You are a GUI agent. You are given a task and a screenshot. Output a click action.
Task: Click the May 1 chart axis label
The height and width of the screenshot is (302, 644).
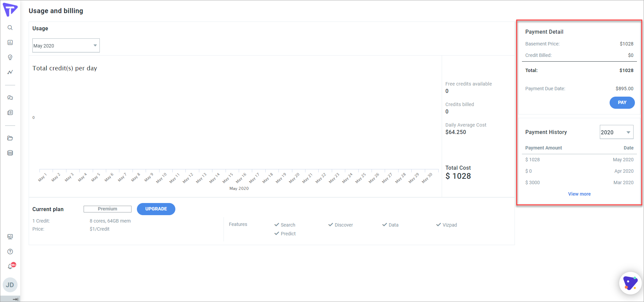click(x=42, y=177)
